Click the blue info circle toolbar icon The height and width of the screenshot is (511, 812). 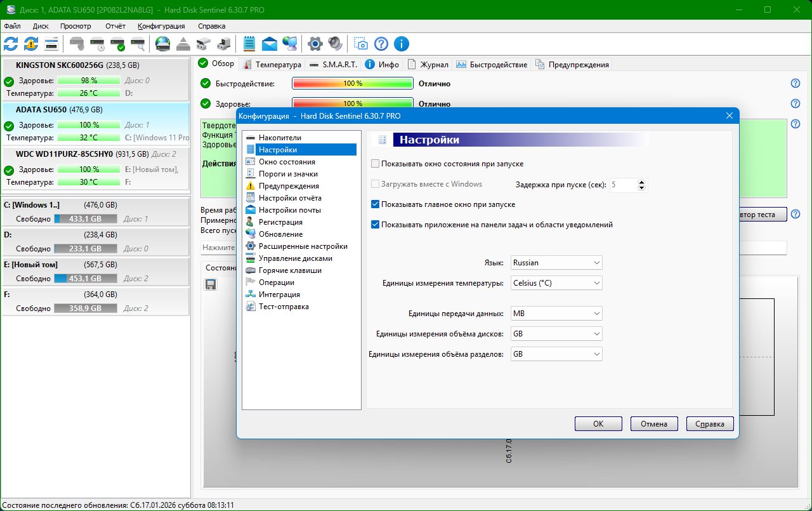(x=401, y=44)
